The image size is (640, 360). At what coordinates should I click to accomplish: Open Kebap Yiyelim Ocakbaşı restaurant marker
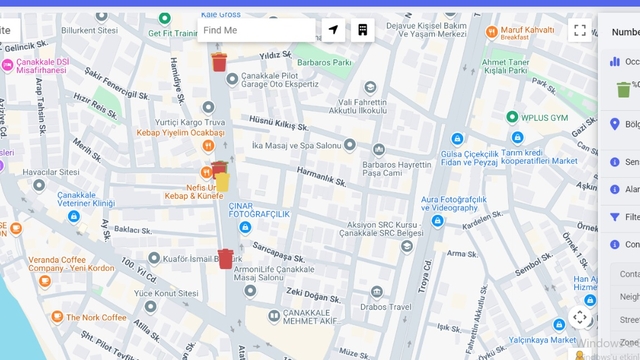click(208, 146)
